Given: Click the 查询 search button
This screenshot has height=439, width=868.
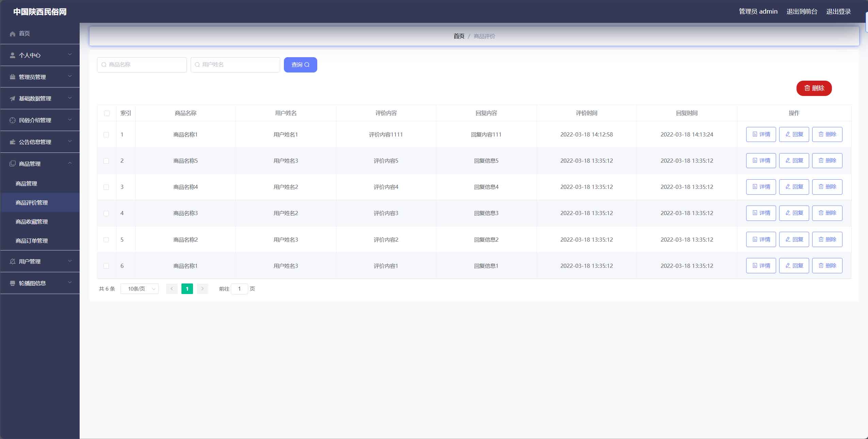Looking at the screenshot, I should 301,65.
